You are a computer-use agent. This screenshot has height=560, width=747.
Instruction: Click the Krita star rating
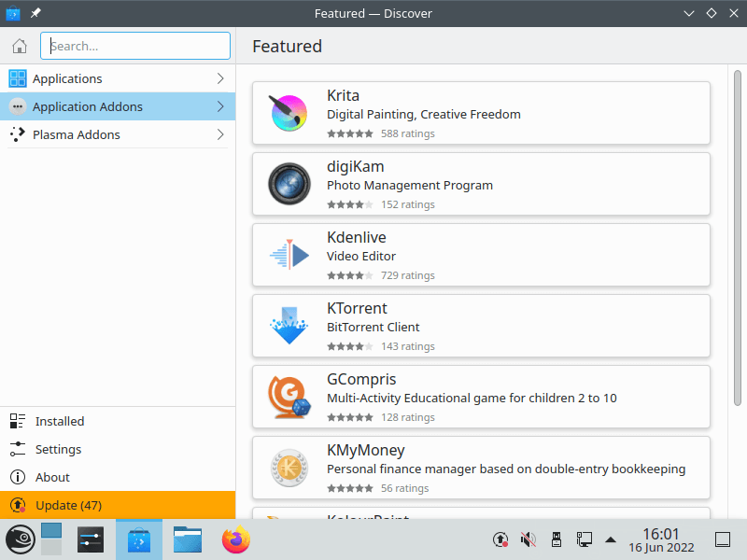350,133
